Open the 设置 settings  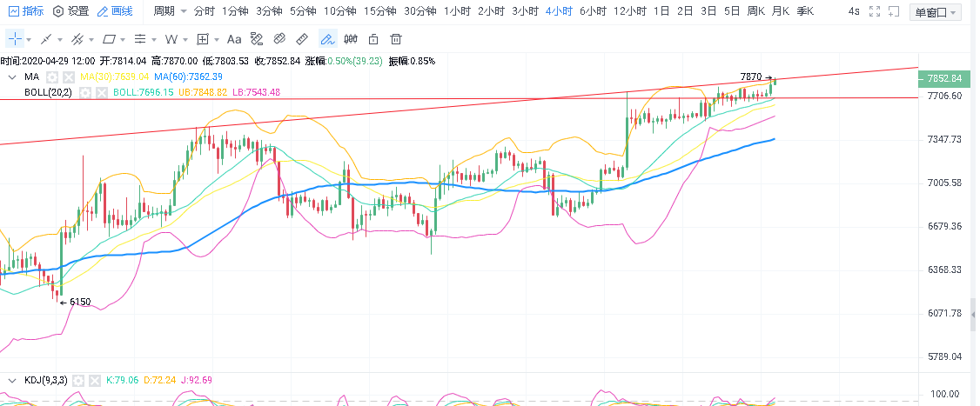[x=71, y=10]
